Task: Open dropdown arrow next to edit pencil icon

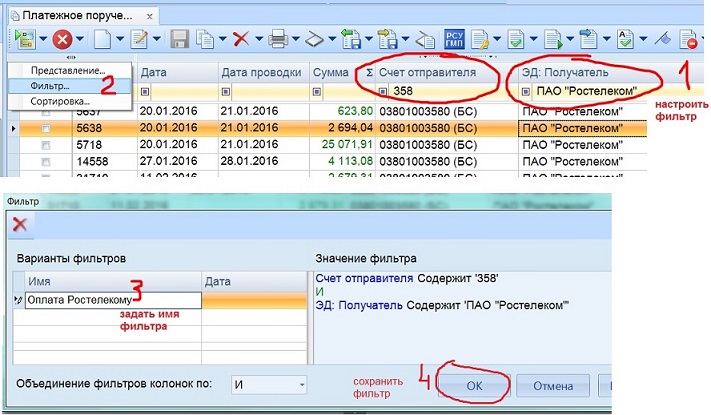Action: click(x=156, y=39)
